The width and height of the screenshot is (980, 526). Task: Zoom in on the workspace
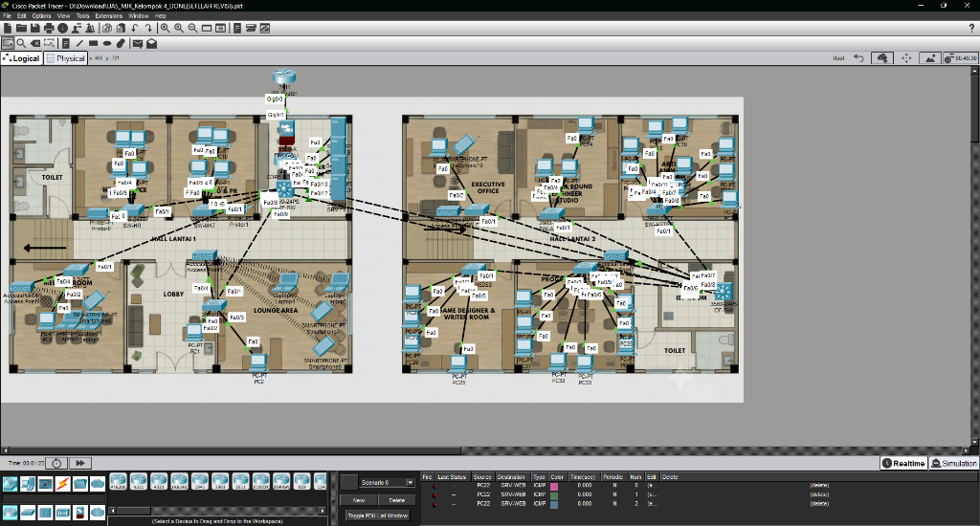(x=165, y=28)
